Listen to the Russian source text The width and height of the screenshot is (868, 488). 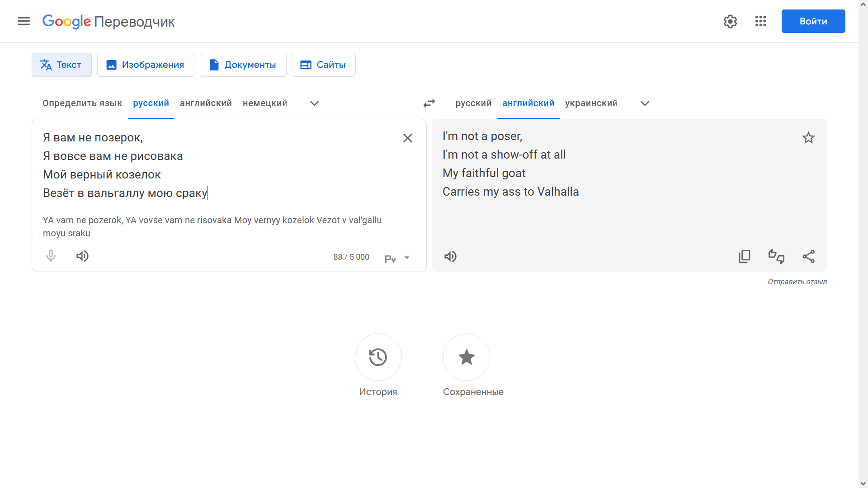[x=82, y=256]
